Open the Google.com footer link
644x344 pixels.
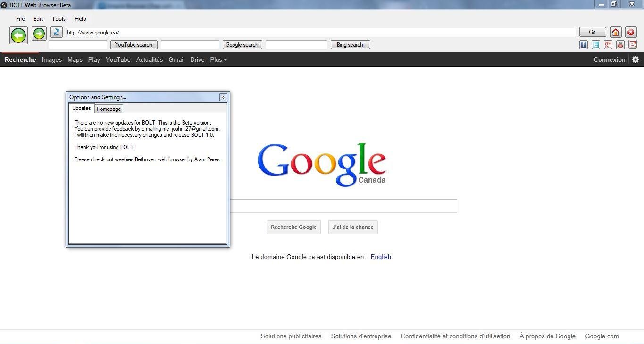point(602,336)
